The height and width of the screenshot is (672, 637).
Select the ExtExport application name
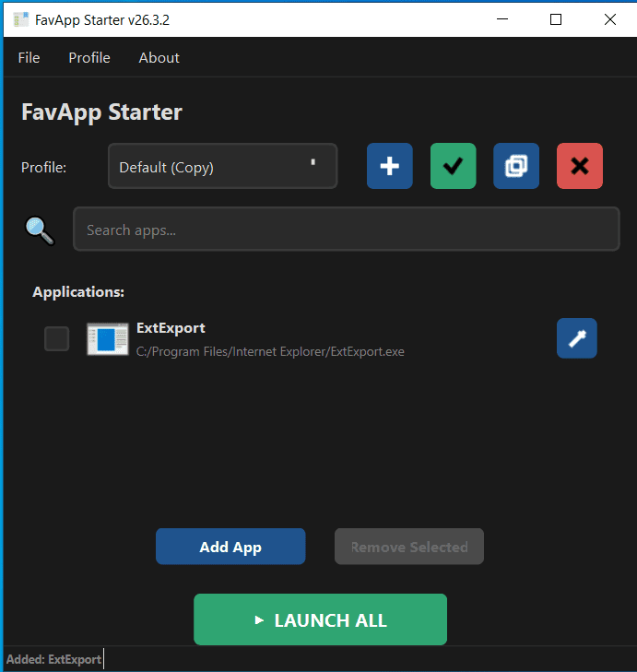tap(171, 328)
